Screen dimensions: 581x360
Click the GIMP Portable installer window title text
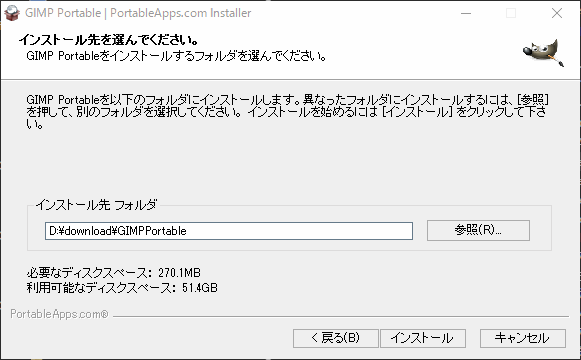pos(138,13)
